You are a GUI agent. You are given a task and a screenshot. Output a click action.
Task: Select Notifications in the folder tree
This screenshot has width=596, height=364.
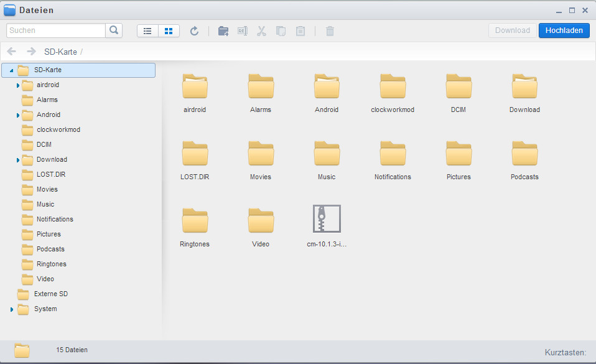(x=55, y=219)
